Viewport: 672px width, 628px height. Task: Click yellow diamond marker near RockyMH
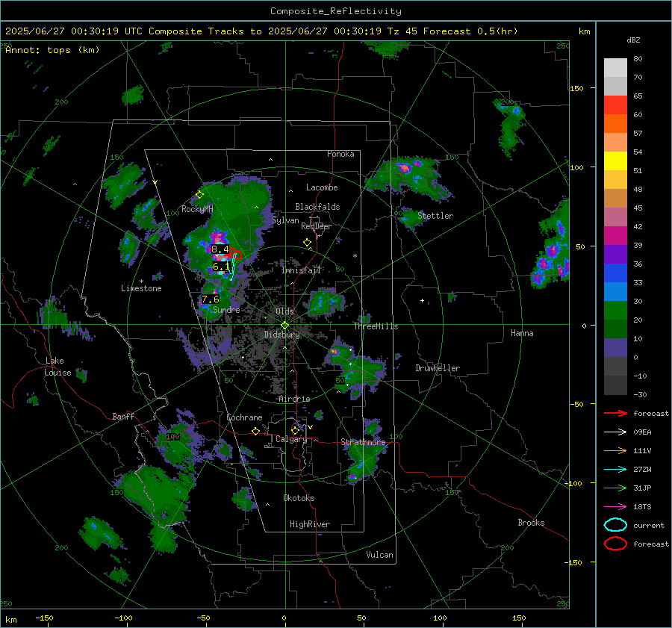click(x=199, y=195)
